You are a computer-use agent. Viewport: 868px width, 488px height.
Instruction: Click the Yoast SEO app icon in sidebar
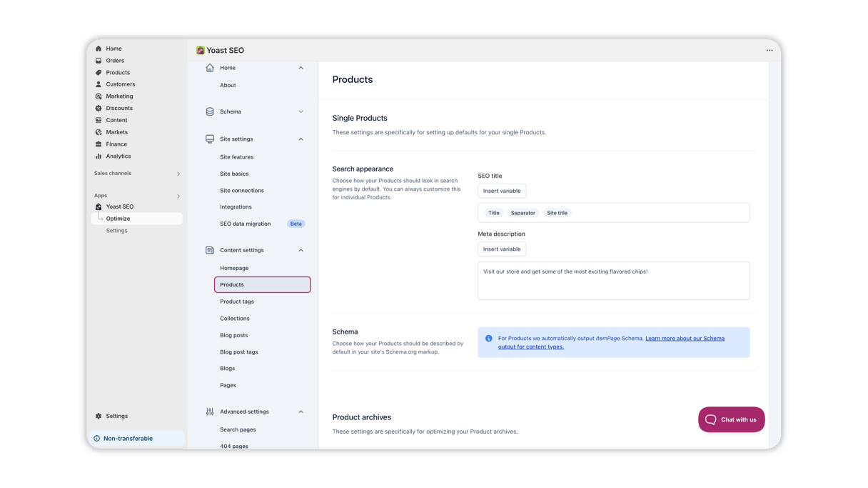99,206
